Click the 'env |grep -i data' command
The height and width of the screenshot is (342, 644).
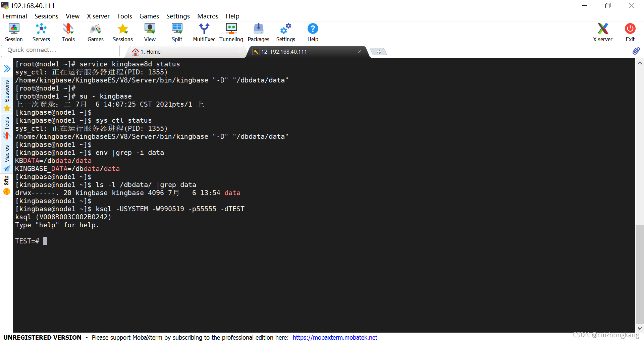(x=130, y=153)
